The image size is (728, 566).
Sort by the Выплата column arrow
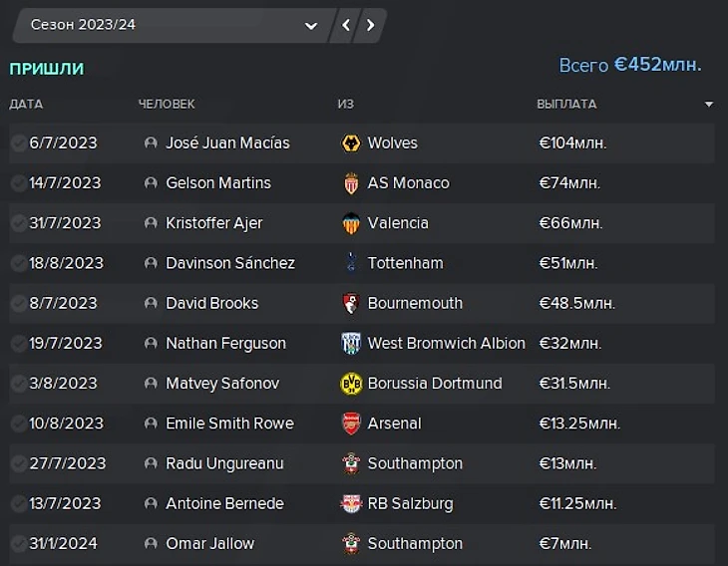pyautogui.click(x=709, y=105)
